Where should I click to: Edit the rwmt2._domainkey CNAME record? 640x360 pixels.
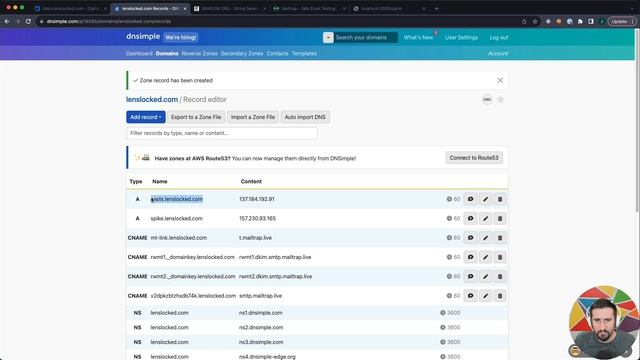point(485,276)
